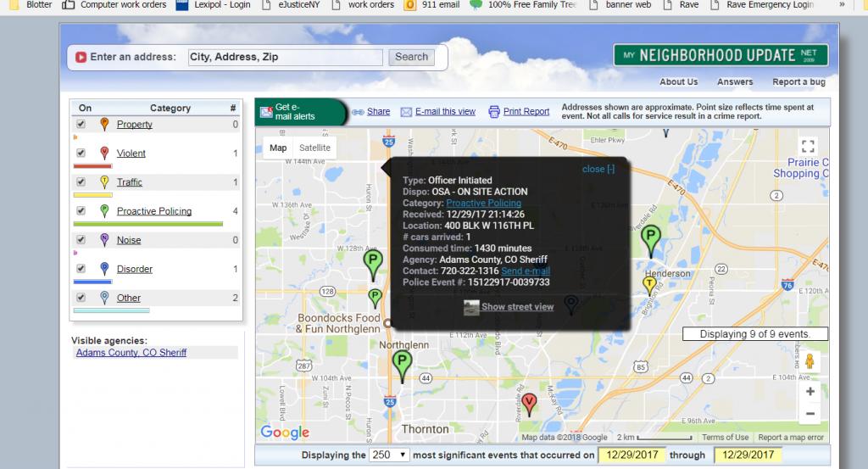The width and height of the screenshot is (868, 469).
Task: Click green Proactive Policing marker near Henderson
Action: (x=650, y=239)
